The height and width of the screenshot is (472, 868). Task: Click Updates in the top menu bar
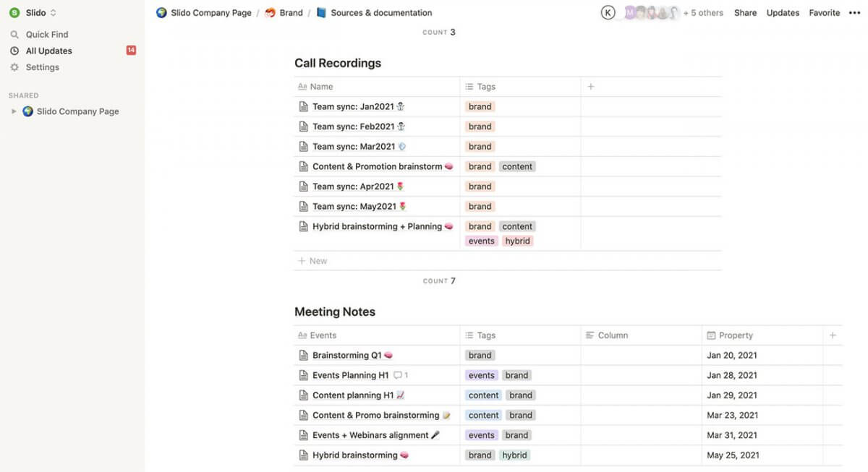783,12
